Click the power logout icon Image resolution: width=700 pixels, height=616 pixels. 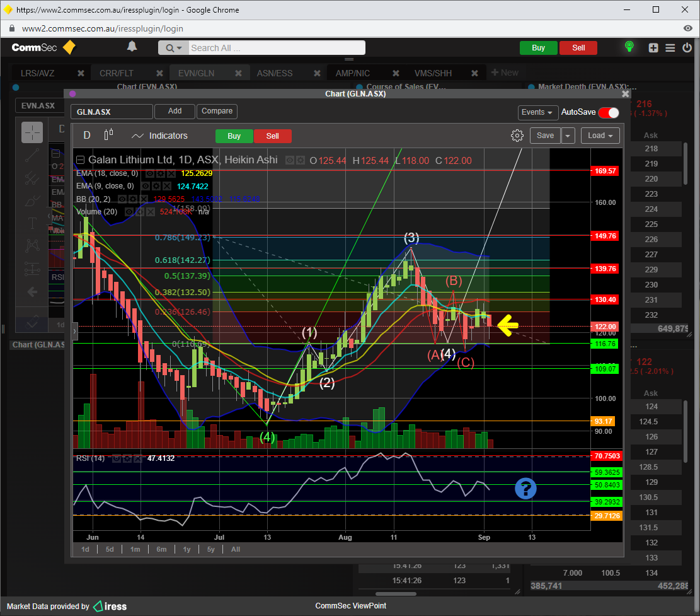pyautogui.click(x=687, y=47)
